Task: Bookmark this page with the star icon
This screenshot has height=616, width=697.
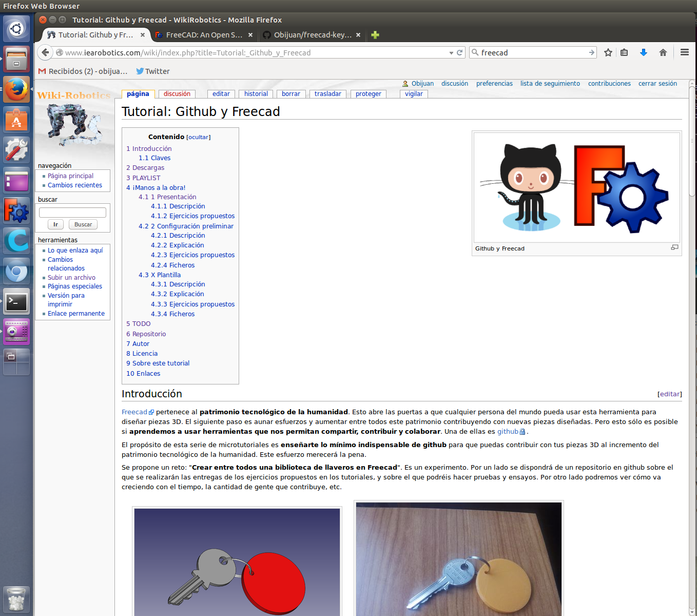Action: click(608, 52)
